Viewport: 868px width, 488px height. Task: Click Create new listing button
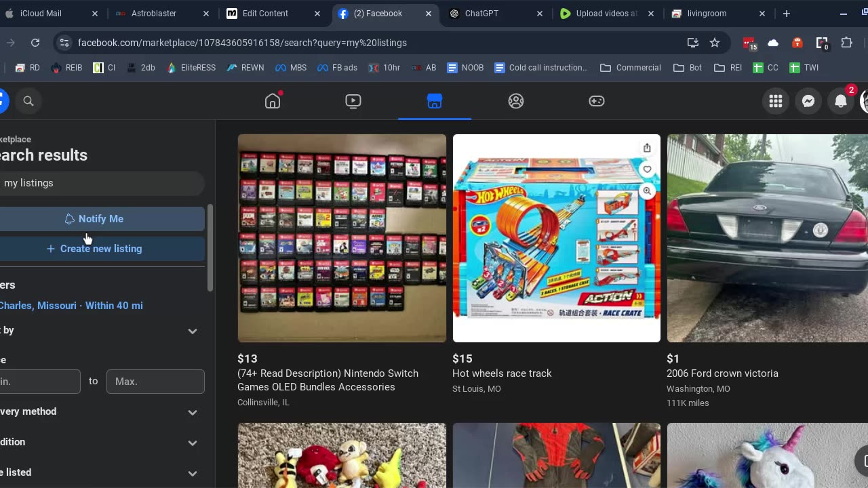(x=94, y=249)
